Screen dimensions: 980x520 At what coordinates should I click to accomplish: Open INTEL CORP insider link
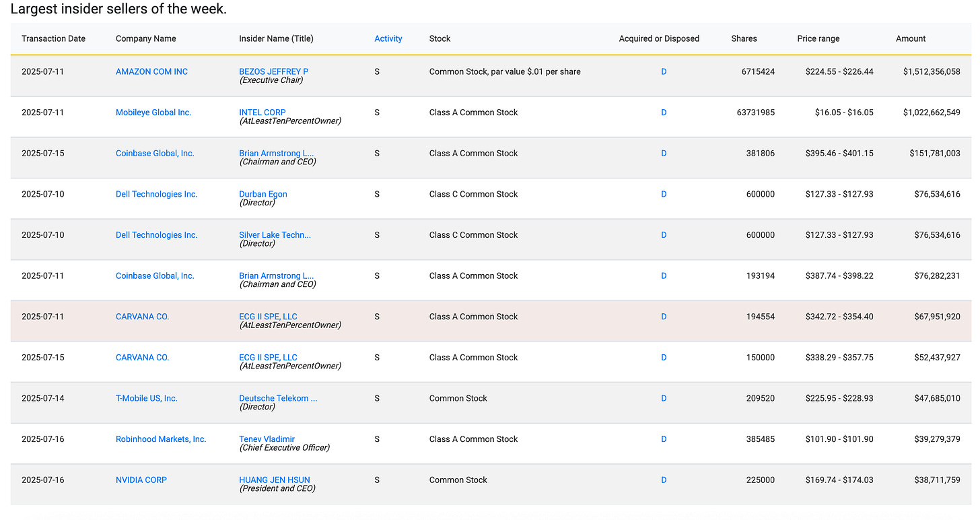tap(262, 112)
